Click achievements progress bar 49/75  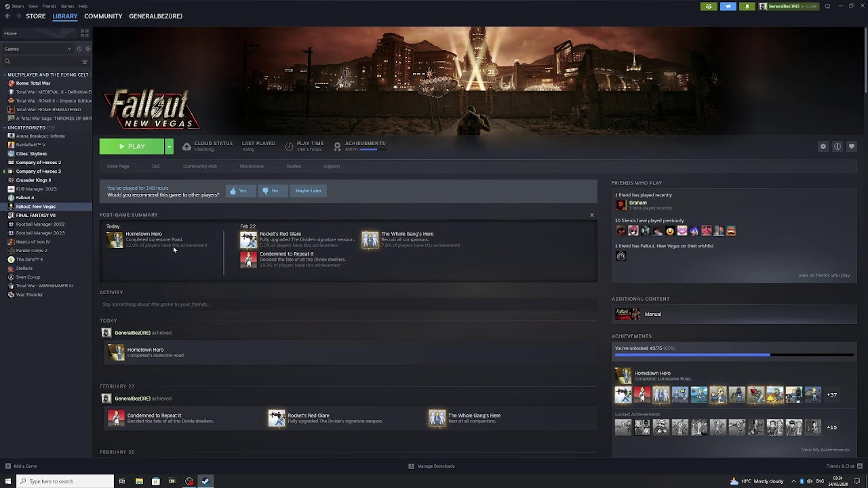coord(734,354)
